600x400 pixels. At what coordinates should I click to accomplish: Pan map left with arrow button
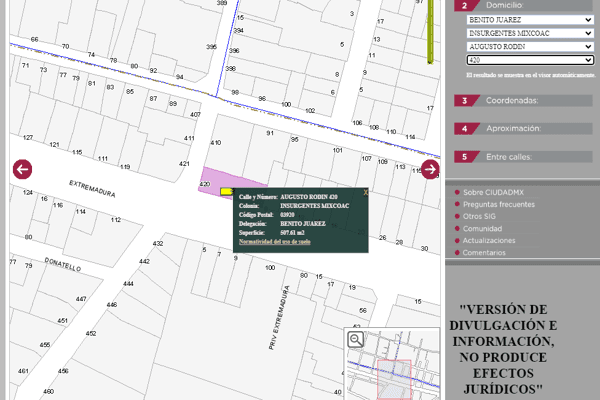coord(23,169)
